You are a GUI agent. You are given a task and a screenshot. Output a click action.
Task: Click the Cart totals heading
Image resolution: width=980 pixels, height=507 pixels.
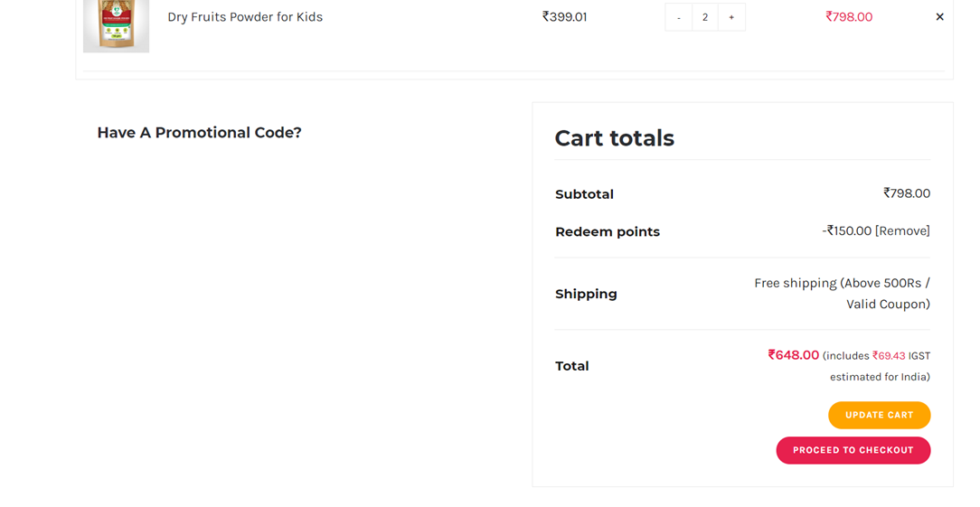615,138
